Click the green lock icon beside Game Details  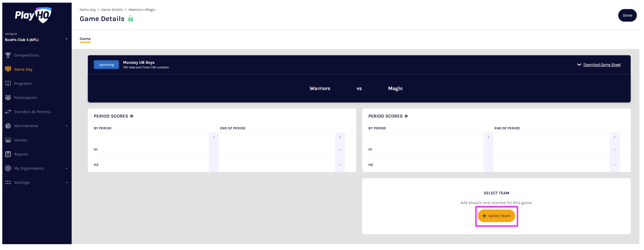(130, 19)
